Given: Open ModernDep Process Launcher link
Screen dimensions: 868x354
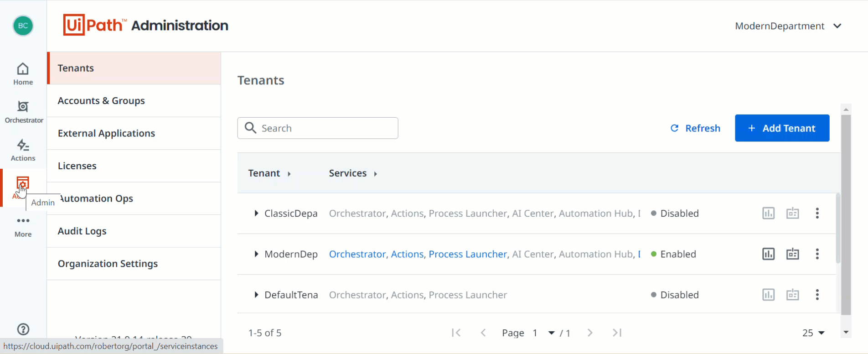Looking at the screenshot, I should 468,254.
